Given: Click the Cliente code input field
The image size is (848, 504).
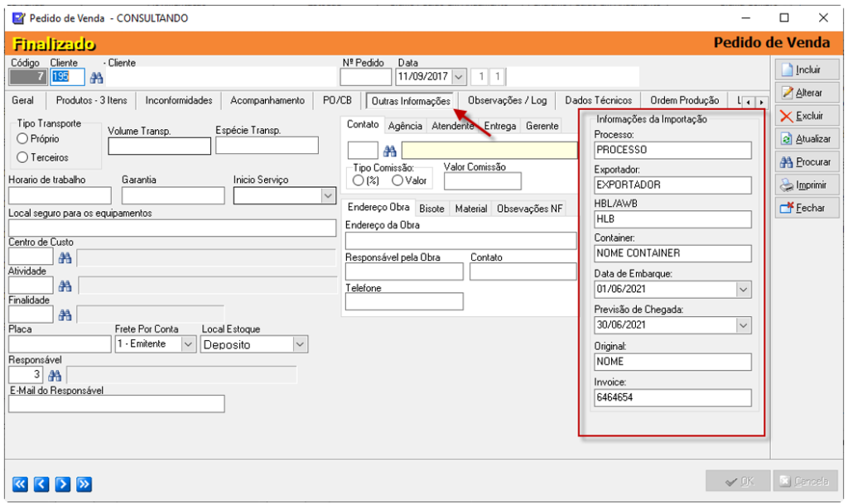Looking at the screenshot, I should 68,77.
